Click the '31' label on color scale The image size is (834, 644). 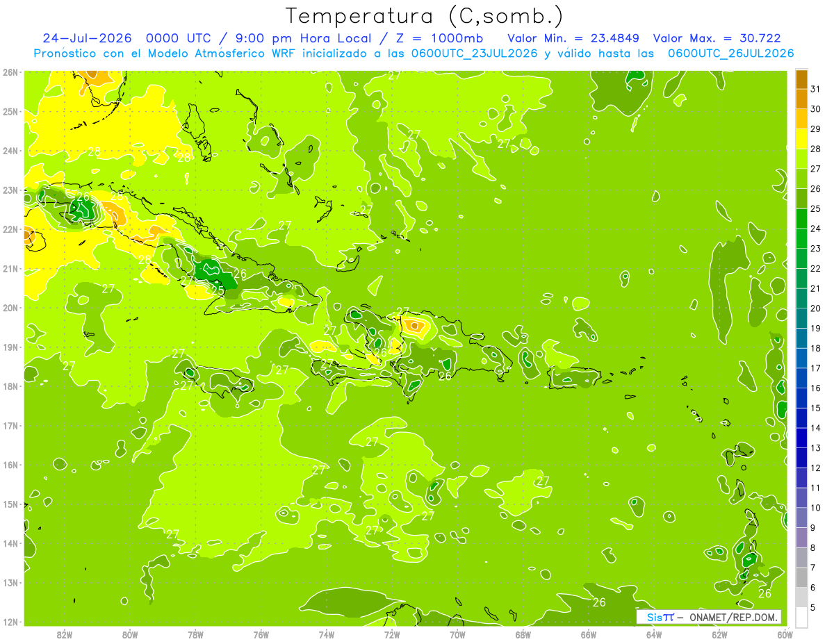pyautogui.click(x=816, y=88)
